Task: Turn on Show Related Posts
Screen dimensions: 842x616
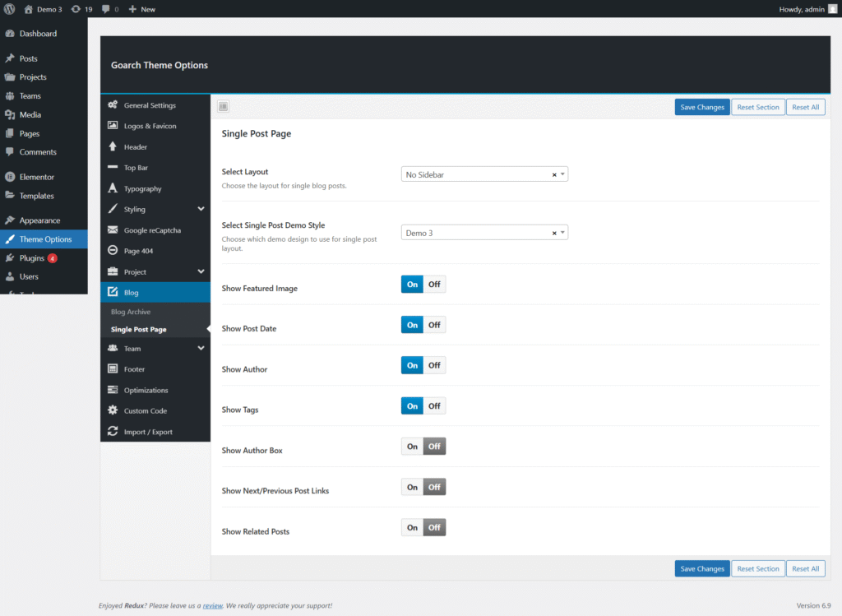Action: [412, 527]
